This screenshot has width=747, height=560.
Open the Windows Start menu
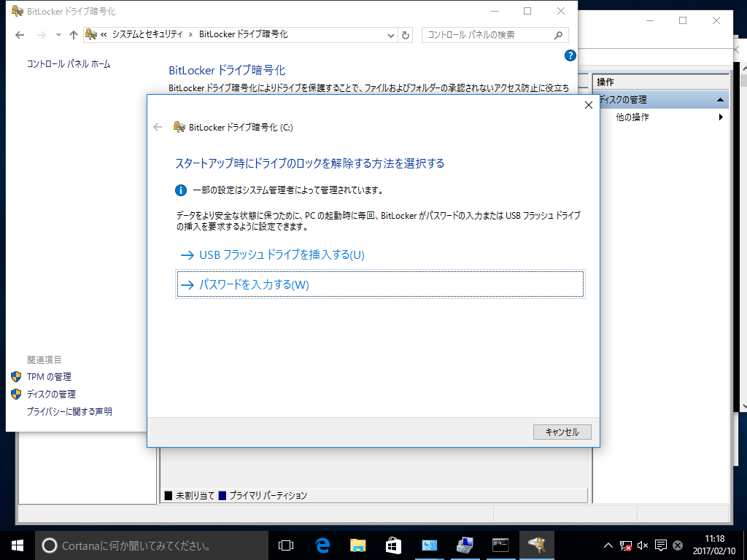coord(18,545)
